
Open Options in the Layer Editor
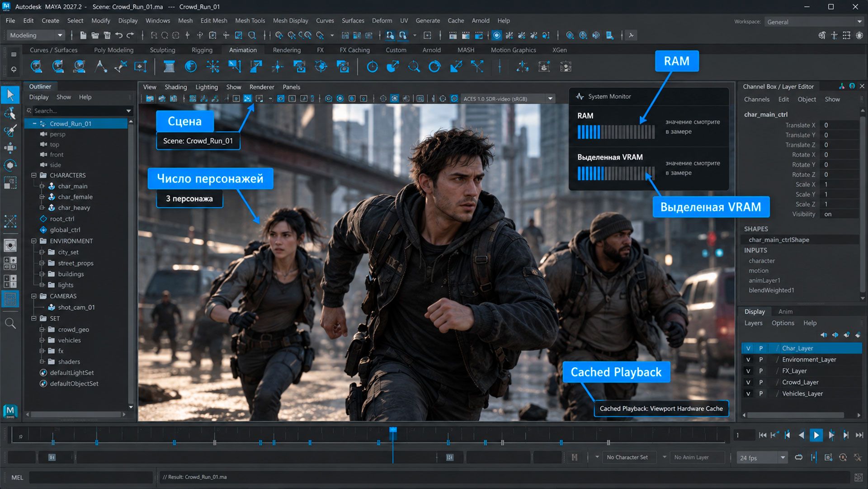[783, 323]
